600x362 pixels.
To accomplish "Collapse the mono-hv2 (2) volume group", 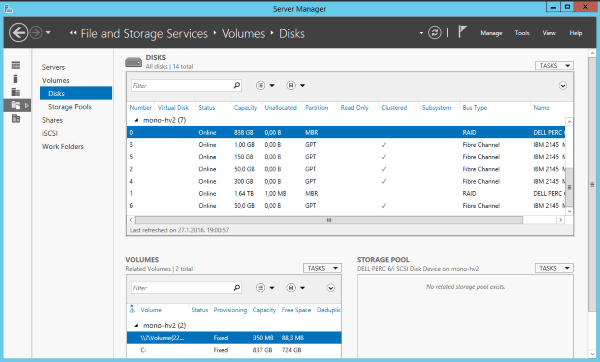I will click(x=136, y=326).
